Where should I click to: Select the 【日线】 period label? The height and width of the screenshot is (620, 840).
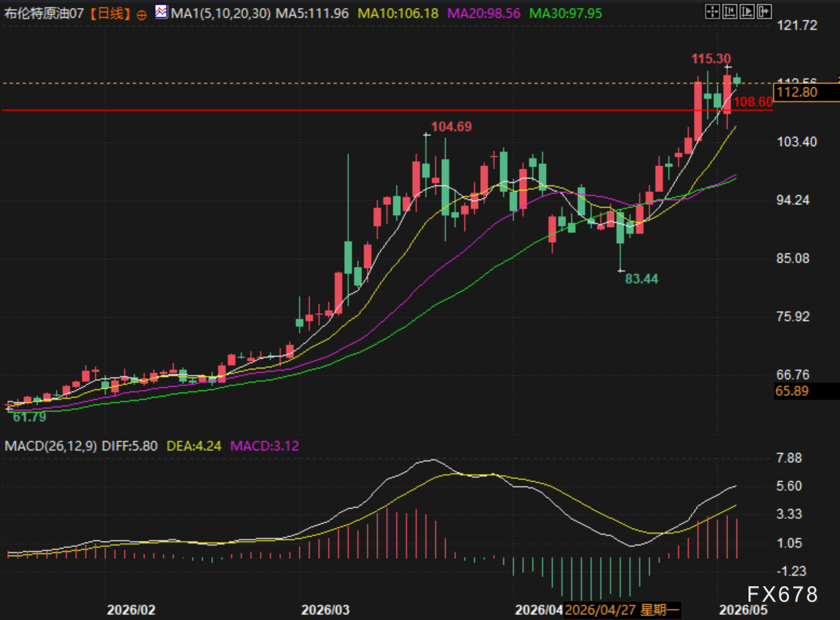110,14
